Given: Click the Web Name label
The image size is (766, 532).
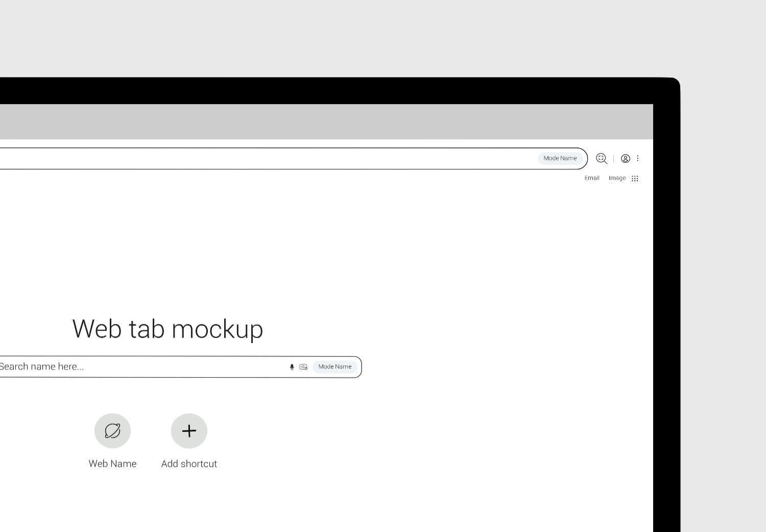Looking at the screenshot, I should [x=112, y=464].
